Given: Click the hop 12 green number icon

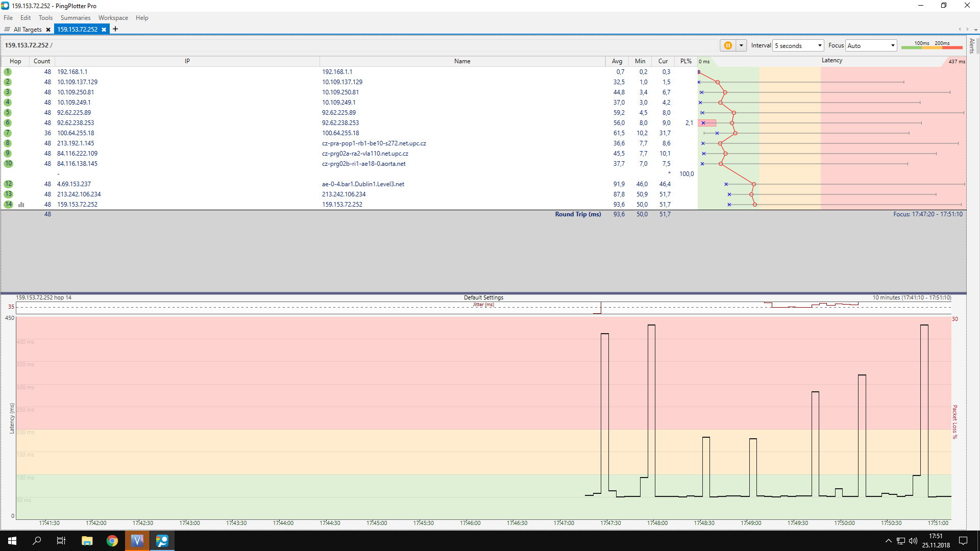Looking at the screenshot, I should point(8,184).
